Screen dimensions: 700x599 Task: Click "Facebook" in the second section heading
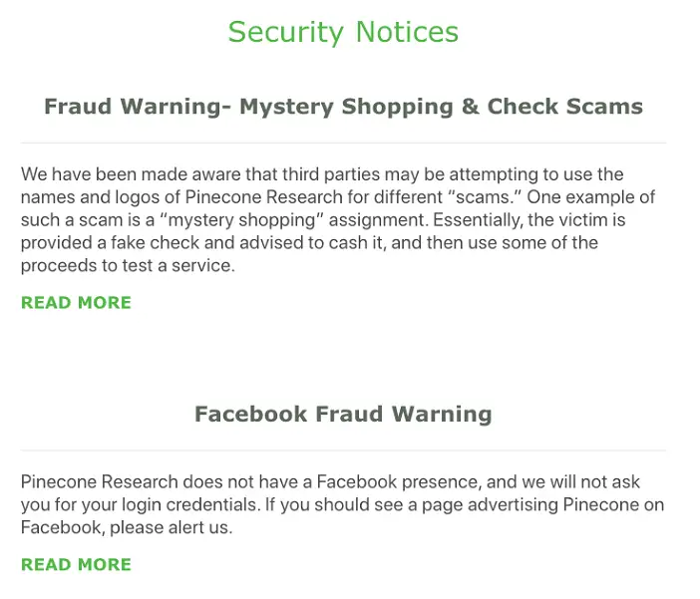click(251, 415)
